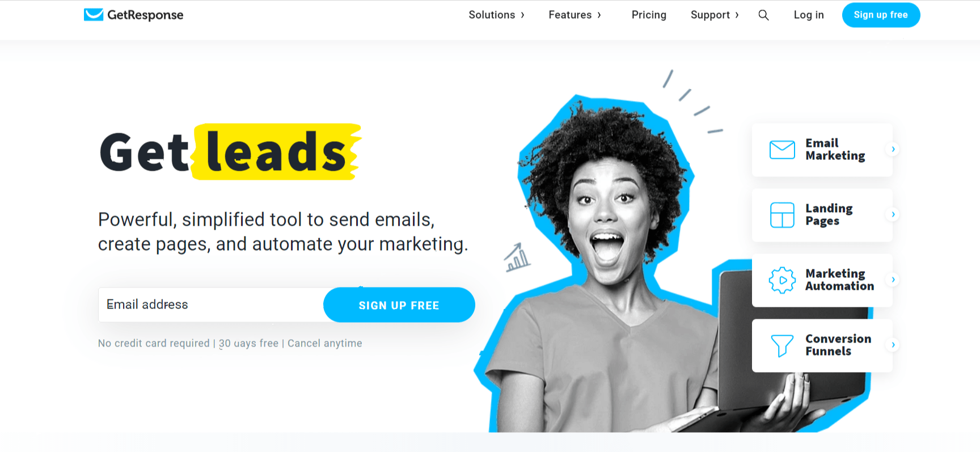Click the large SIGN UP FREE button
Viewport: 980px width, 452px height.
point(399,305)
